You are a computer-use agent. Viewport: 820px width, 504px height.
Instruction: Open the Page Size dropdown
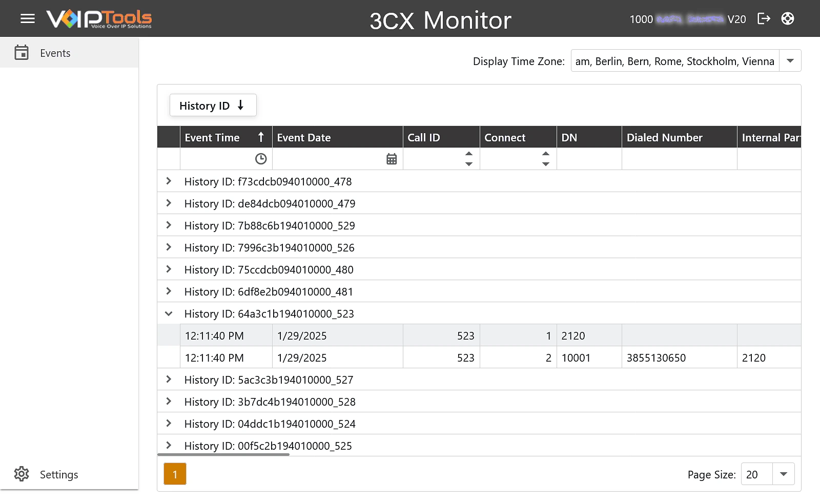[x=784, y=474]
